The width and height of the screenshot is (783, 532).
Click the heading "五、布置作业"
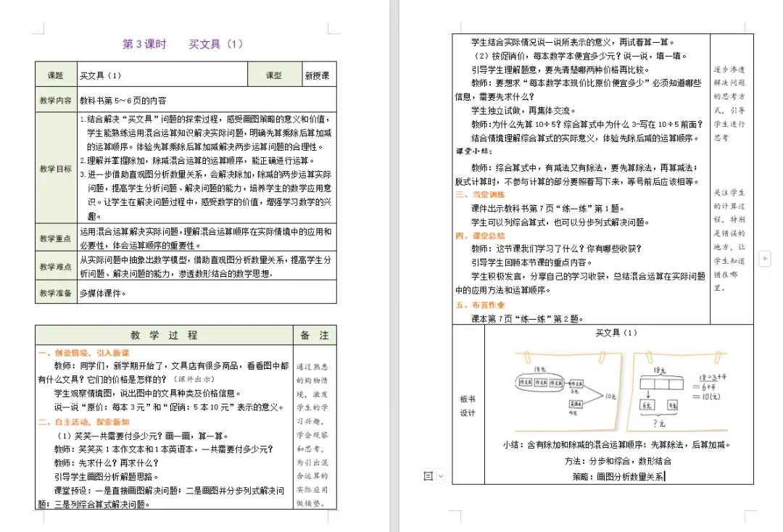coord(480,305)
